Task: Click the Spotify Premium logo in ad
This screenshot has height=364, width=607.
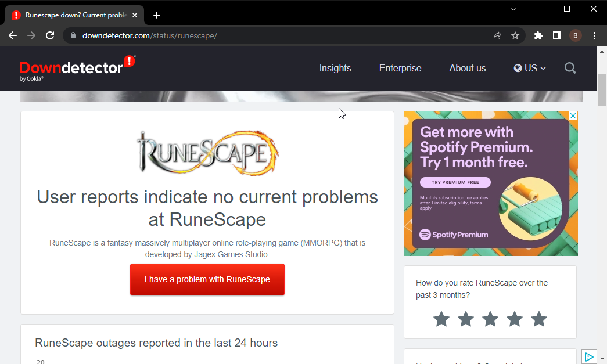Action: click(454, 235)
